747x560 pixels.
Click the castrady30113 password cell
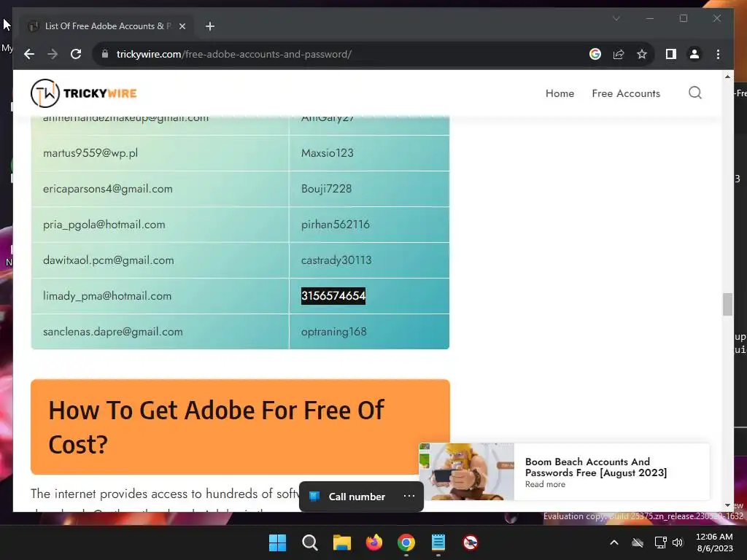pyautogui.click(x=369, y=260)
